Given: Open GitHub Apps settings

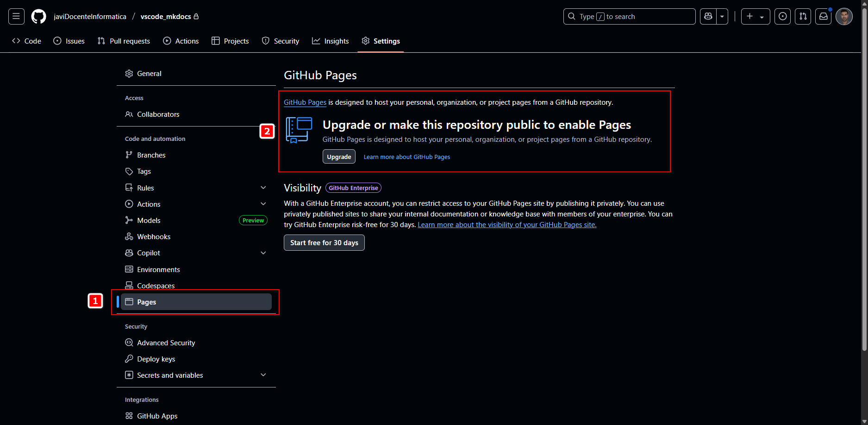Looking at the screenshot, I should click(x=196, y=416).
